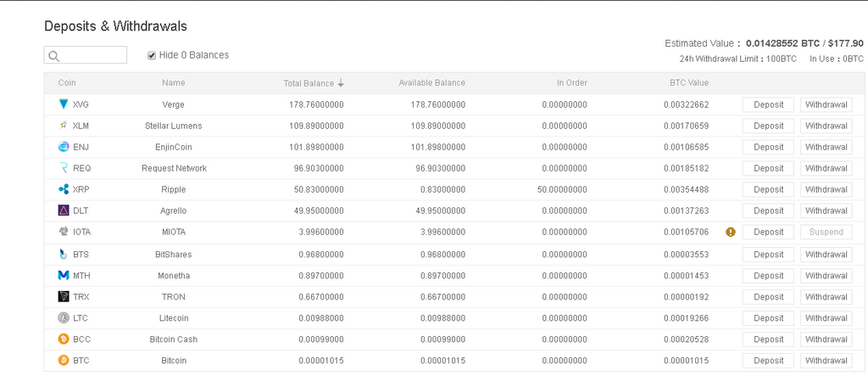868x376 pixels.
Task: Deposit Stellar Lumens XLM
Action: coord(768,126)
